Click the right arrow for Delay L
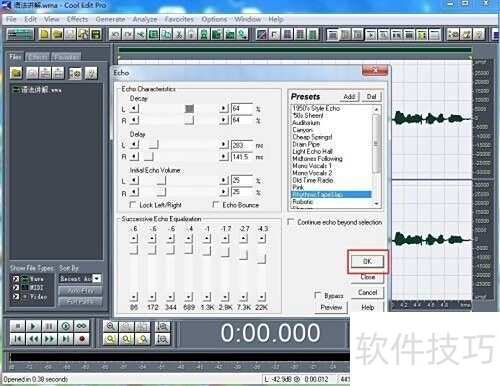Image resolution: width=500 pixels, height=386 pixels. 224,145
